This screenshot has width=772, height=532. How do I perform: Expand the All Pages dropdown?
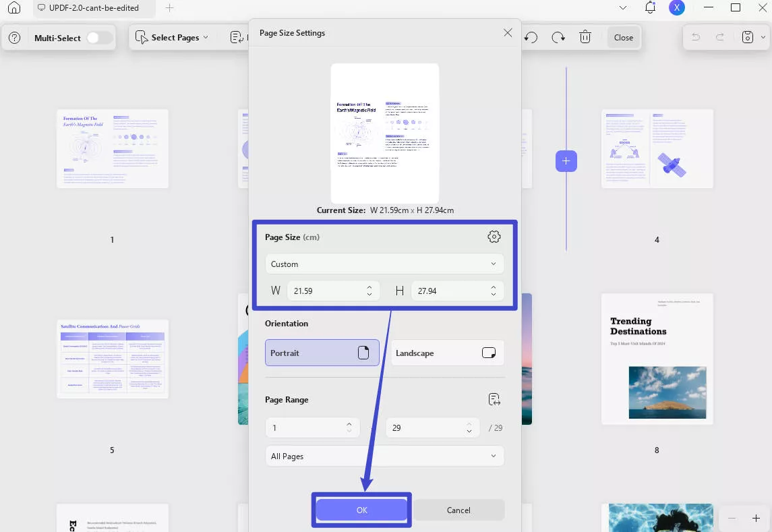click(x=384, y=456)
